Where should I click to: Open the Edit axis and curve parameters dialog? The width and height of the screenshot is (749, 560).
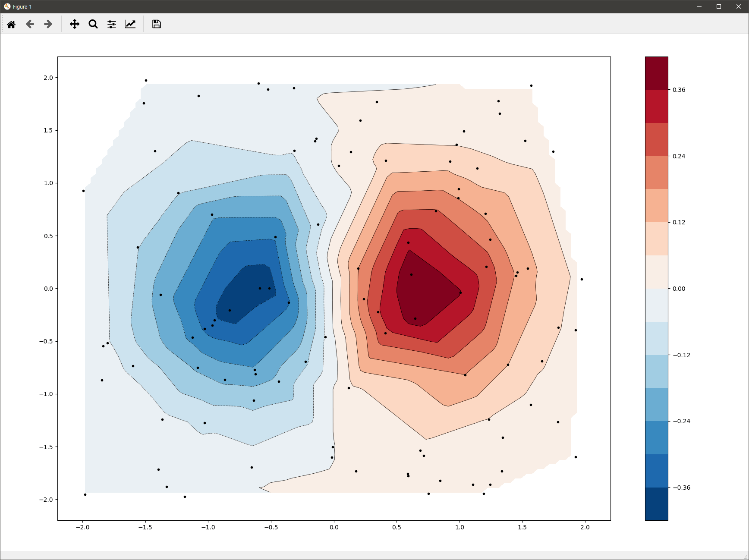[x=130, y=24]
